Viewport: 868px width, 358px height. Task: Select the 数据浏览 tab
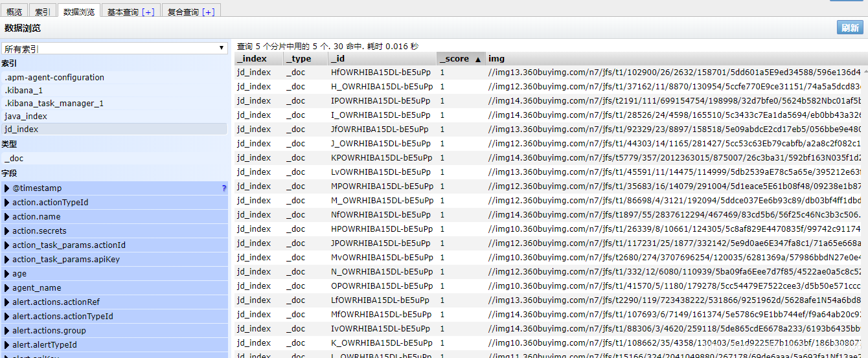tap(78, 11)
